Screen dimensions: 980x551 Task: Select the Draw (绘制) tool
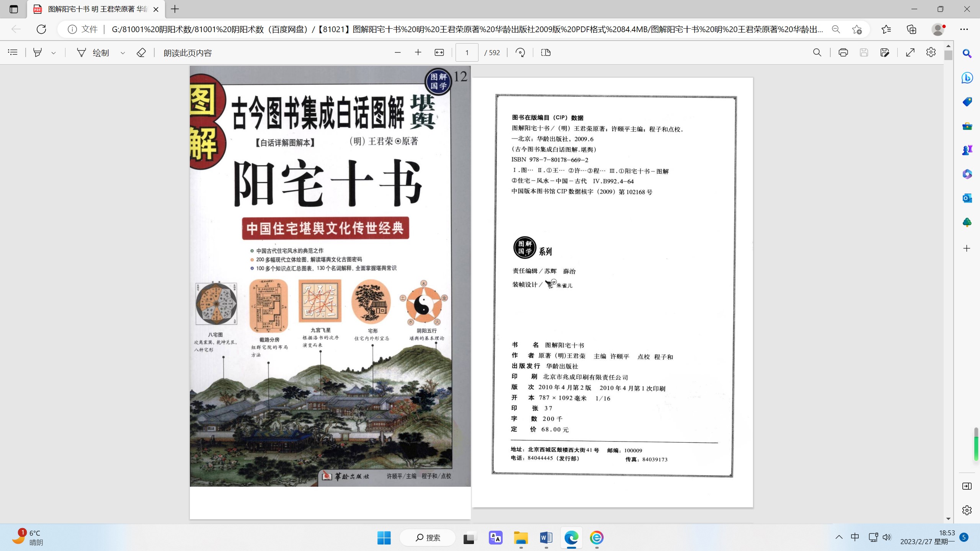pos(93,53)
